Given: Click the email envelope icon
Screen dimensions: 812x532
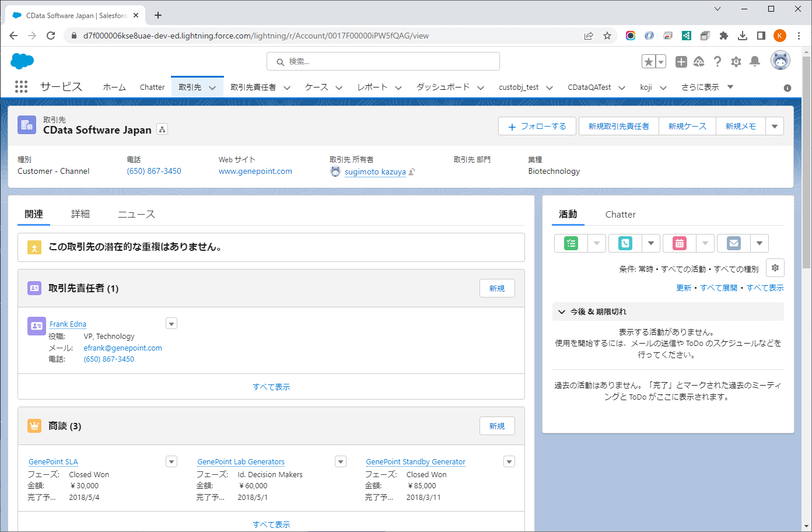Looking at the screenshot, I should 734,243.
